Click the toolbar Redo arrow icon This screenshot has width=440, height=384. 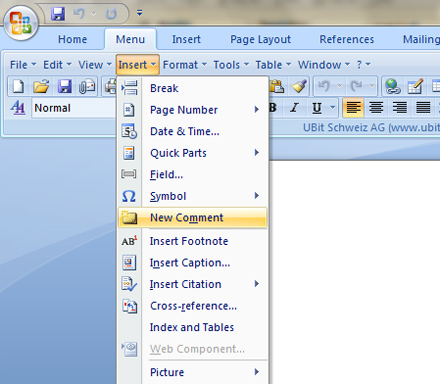(356, 86)
